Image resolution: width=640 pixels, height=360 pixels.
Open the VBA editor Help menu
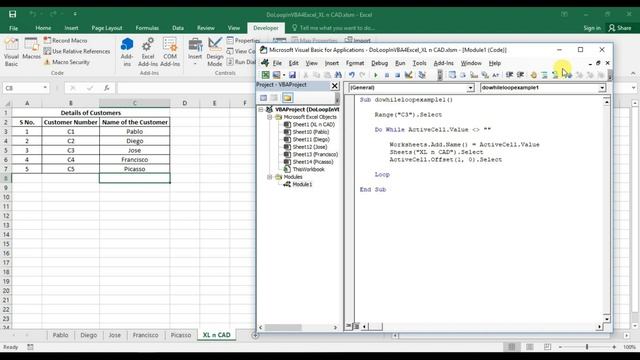click(495, 63)
